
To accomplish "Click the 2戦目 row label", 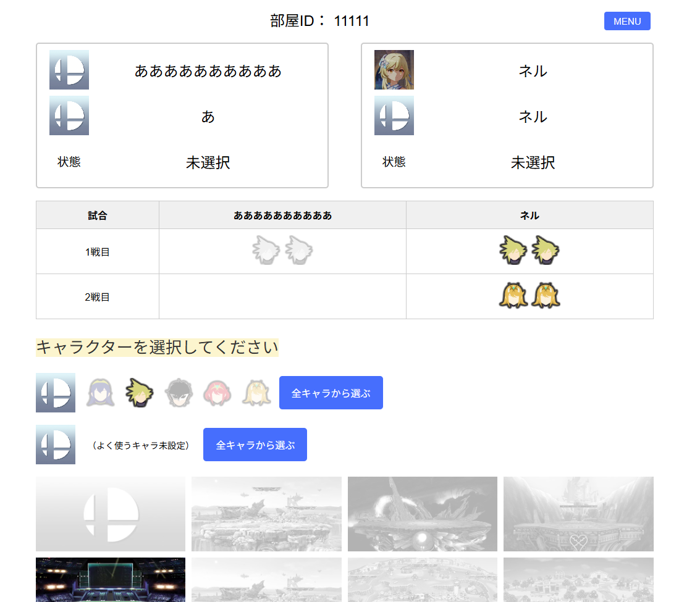I will (98, 297).
